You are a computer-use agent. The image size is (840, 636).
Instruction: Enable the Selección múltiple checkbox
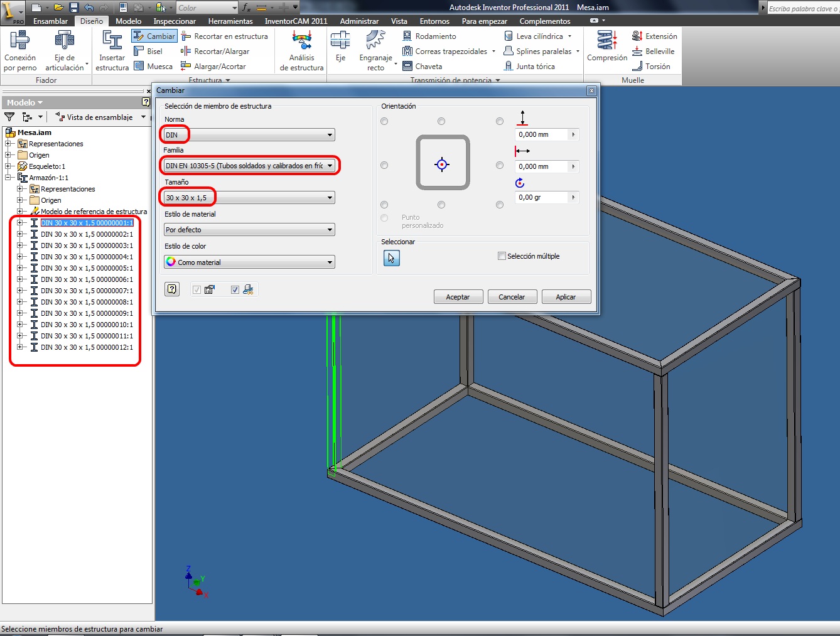tap(502, 256)
